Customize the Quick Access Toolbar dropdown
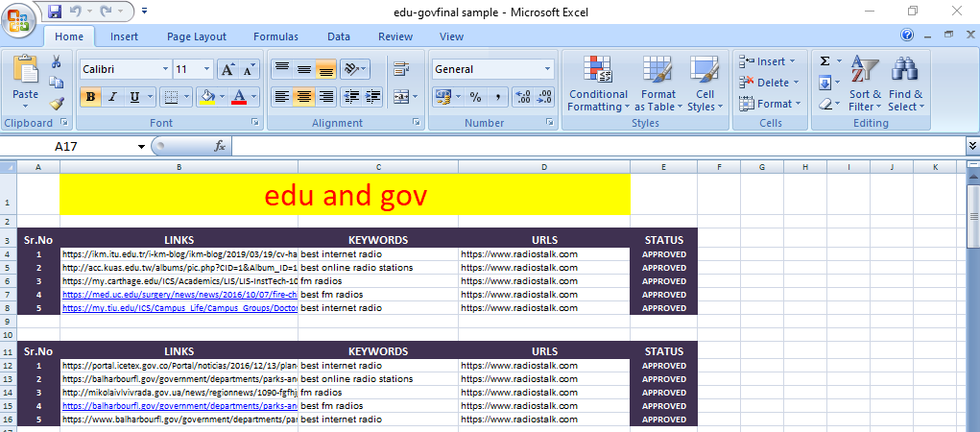The height and width of the screenshot is (432, 980). [x=145, y=12]
